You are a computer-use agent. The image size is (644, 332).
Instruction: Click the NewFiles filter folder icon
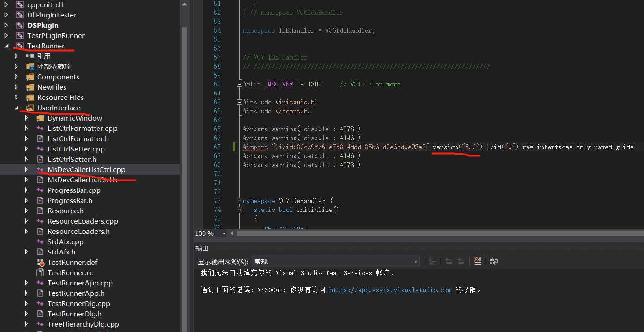30,87
